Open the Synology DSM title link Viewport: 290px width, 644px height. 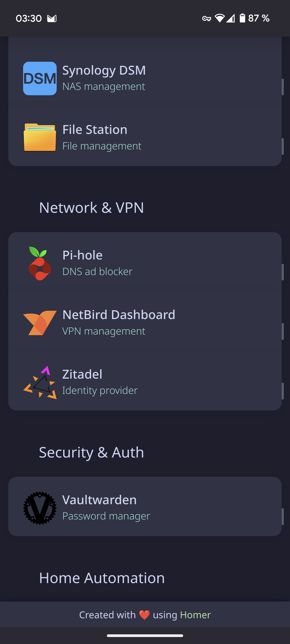point(104,70)
